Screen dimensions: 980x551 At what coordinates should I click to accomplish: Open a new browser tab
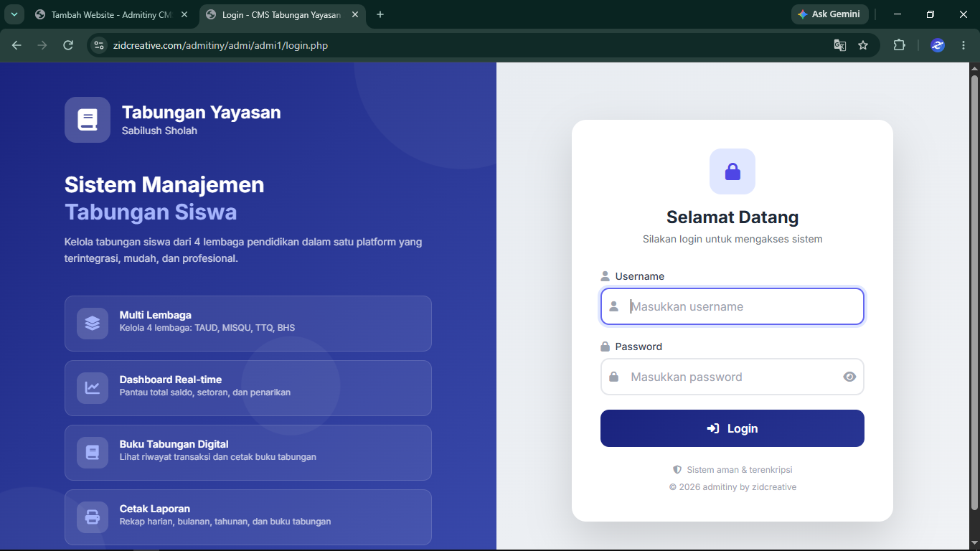tap(380, 14)
